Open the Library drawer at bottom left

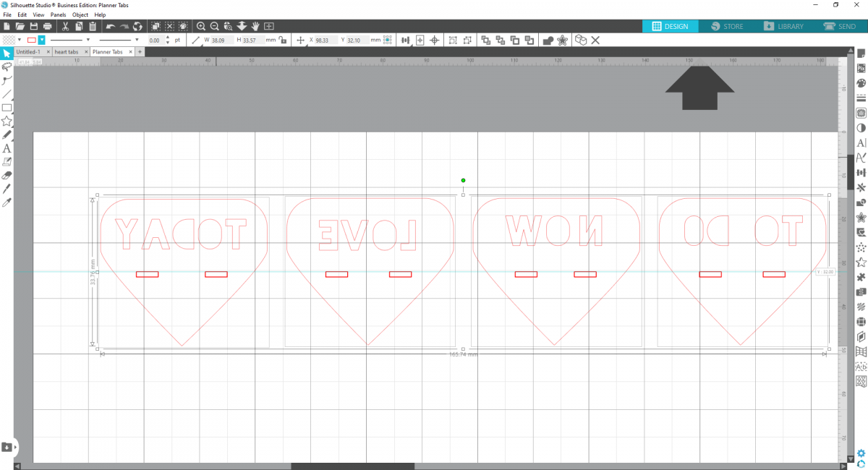[7, 447]
